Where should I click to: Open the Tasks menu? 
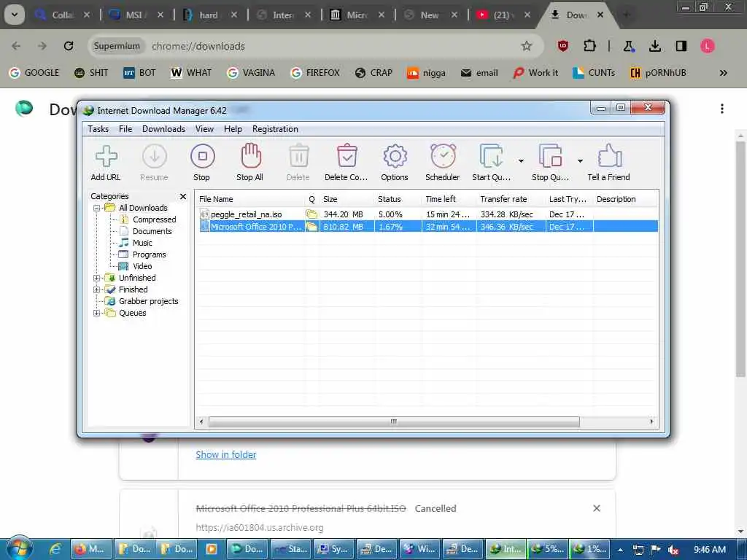[98, 129]
